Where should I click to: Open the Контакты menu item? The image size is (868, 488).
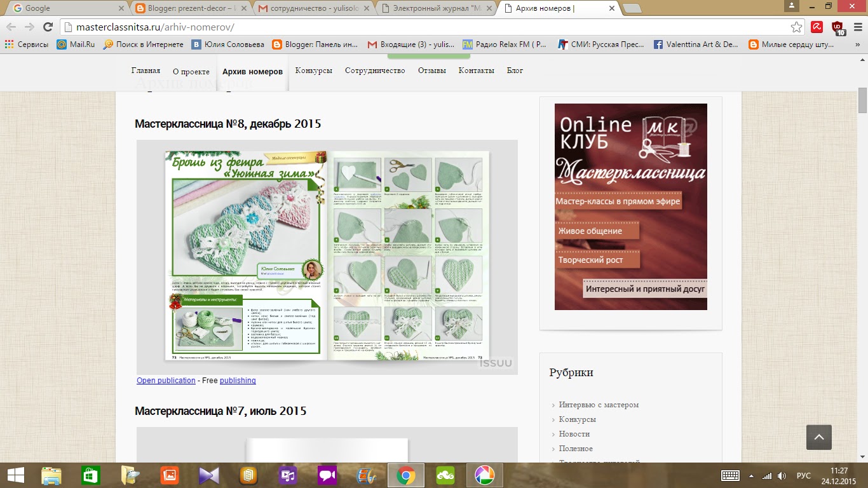[477, 71]
